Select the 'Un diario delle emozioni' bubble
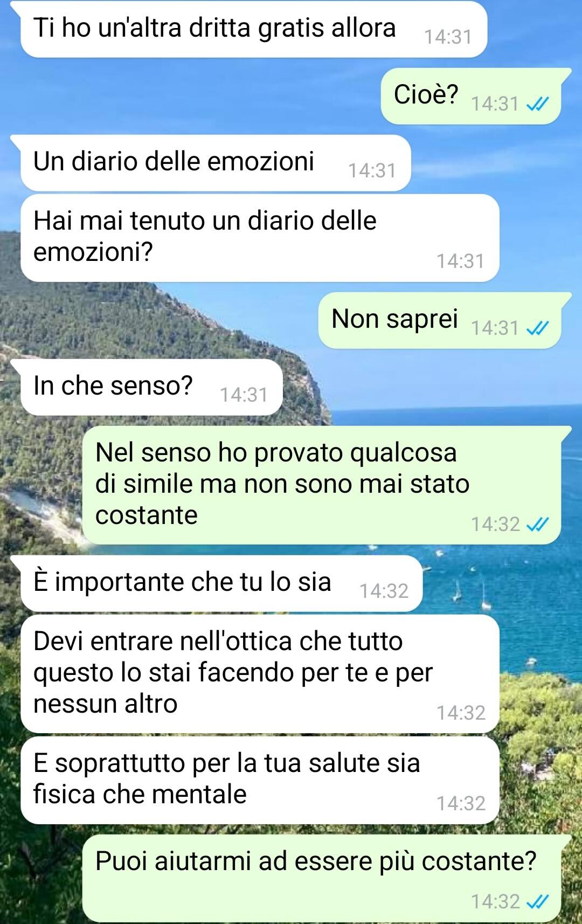This screenshot has height=924, width=582. click(x=216, y=163)
